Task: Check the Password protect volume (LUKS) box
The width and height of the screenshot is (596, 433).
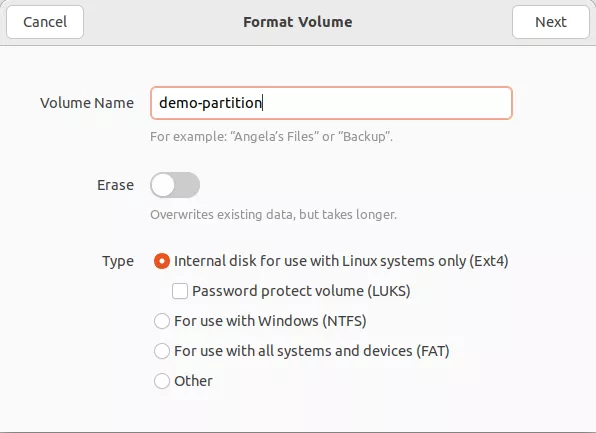Action: click(180, 291)
